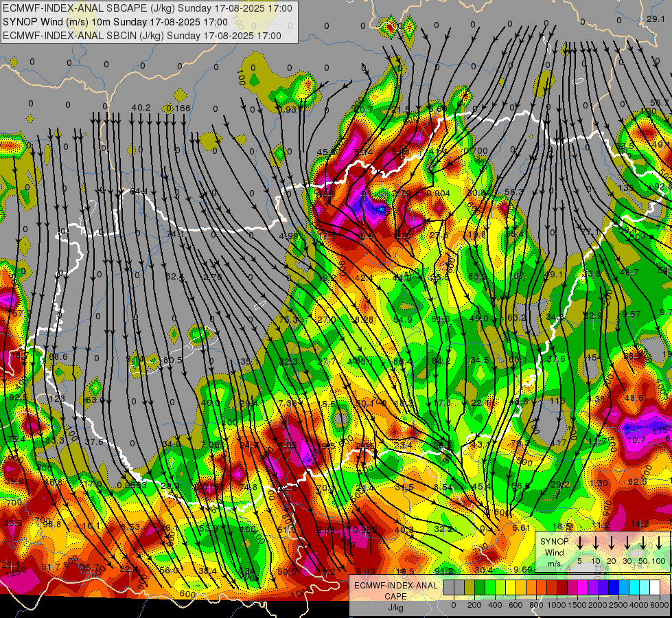Viewport: 672px width, 618px height.
Task: Pick the cyan swatch above 4000
Action: [x=634, y=587]
